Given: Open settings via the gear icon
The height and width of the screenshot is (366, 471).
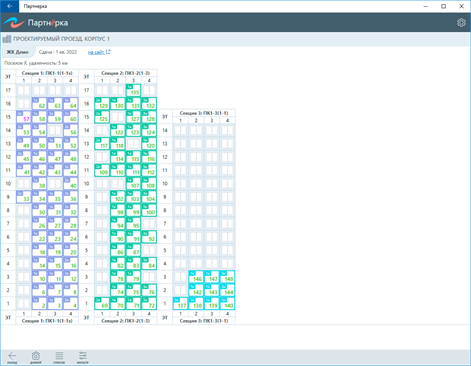Looking at the screenshot, I should click(461, 23).
